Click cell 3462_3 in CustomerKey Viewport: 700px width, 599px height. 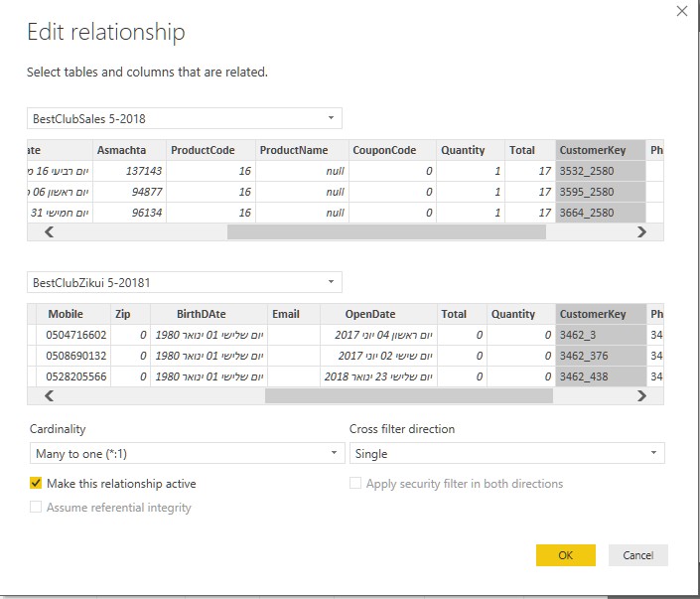(x=601, y=335)
